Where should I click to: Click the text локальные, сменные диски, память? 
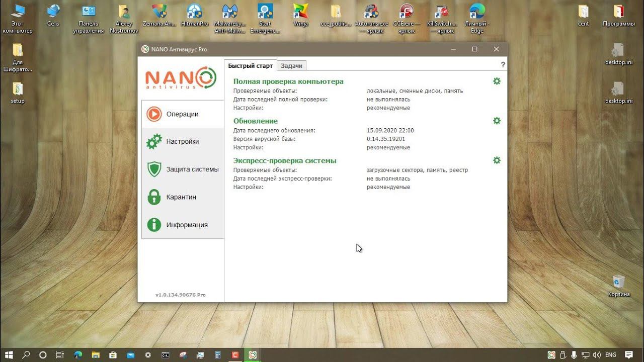click(x=415, y=91)
